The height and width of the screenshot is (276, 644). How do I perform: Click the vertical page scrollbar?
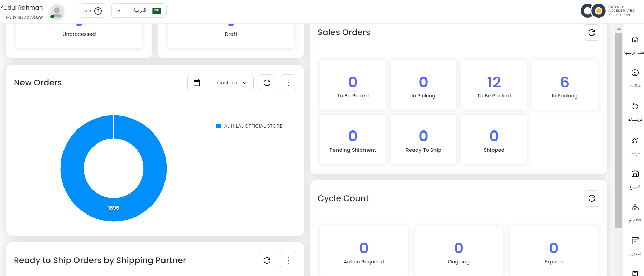click(619, 130)
